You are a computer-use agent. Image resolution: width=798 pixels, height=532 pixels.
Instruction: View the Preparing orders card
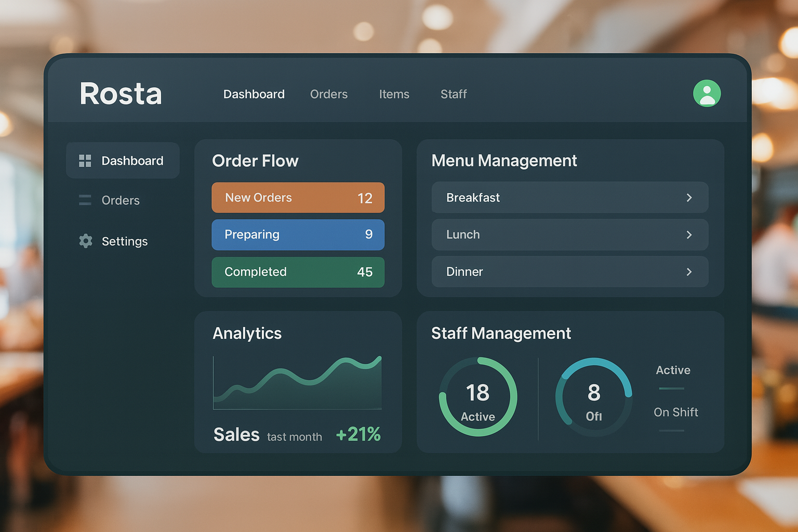(x=298, y=235)
